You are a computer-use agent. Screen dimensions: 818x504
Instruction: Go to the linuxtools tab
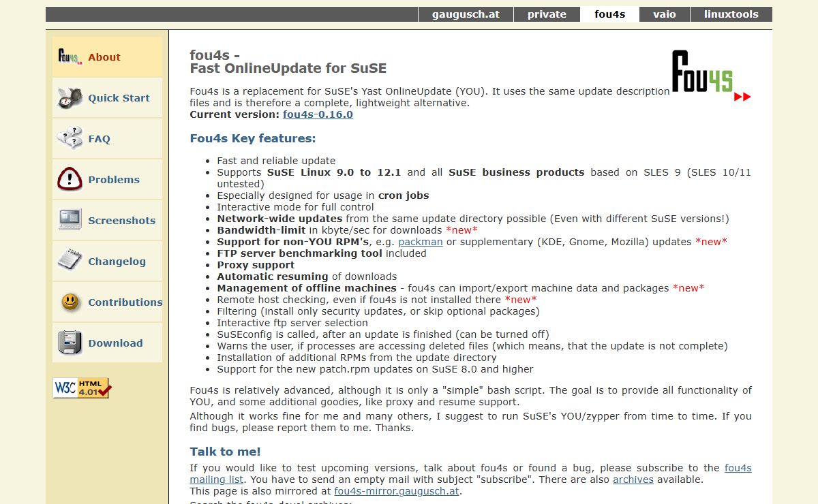731,14
